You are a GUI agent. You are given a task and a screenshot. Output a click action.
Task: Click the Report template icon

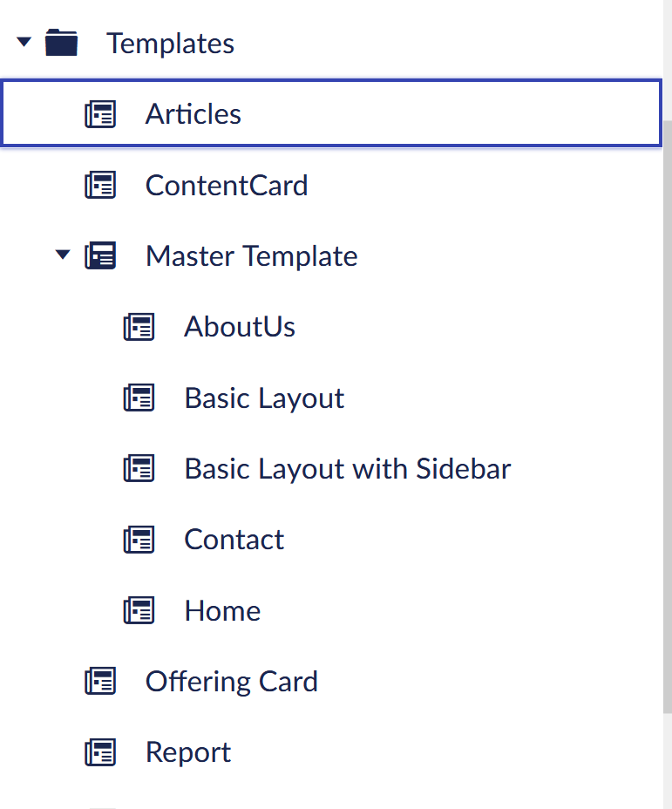(x=101, y=751)
